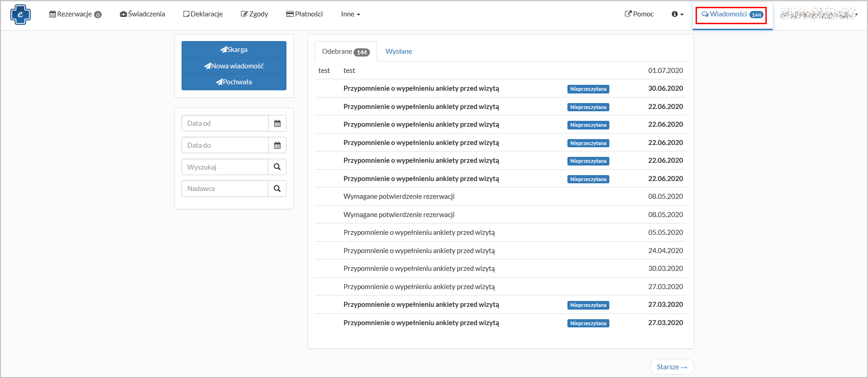
Task: Open the Pomoc external help link
Action: tap(639, 14)
